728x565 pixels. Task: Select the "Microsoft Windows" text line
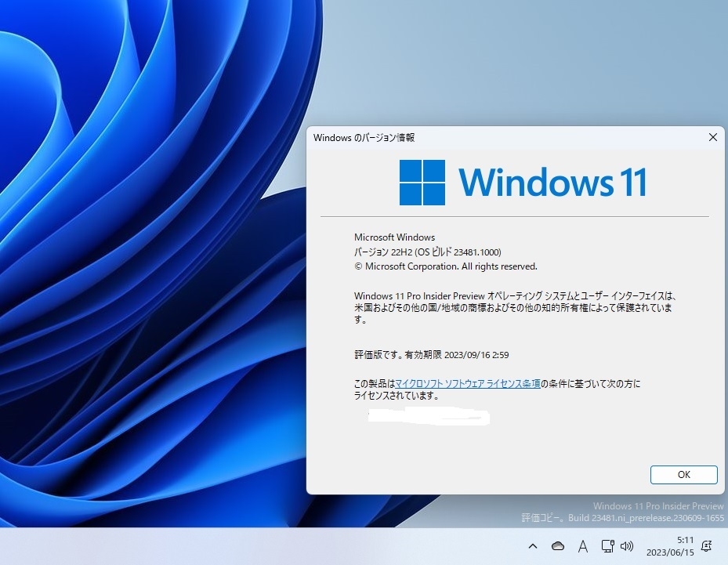(x=395, y=237)
